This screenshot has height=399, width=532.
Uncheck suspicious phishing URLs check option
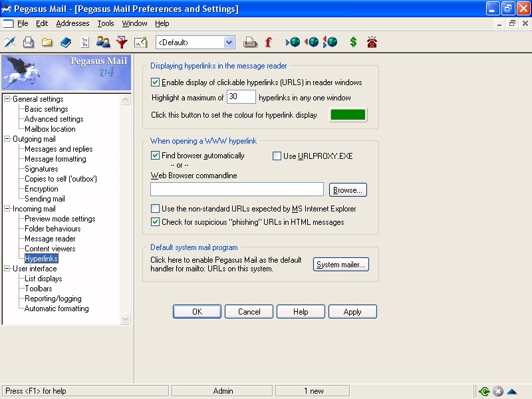(x=156, y=222)
